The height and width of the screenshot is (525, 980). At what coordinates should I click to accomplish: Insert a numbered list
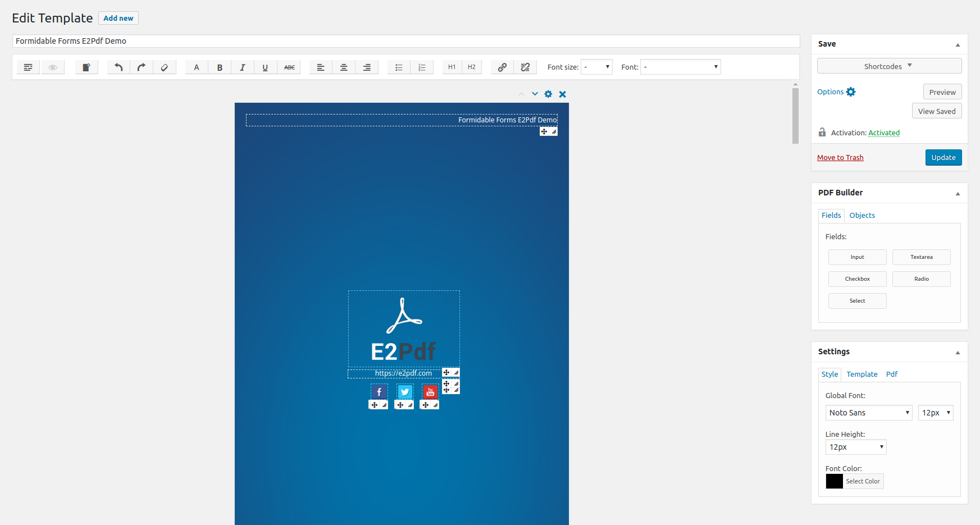tap(422, 67)
